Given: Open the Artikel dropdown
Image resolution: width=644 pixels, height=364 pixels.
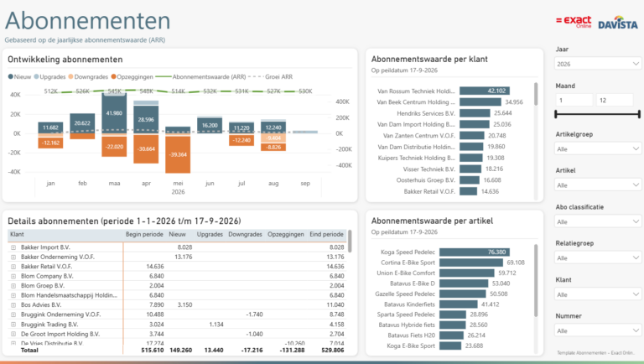Looking at the screenshot, I should 598,185.
